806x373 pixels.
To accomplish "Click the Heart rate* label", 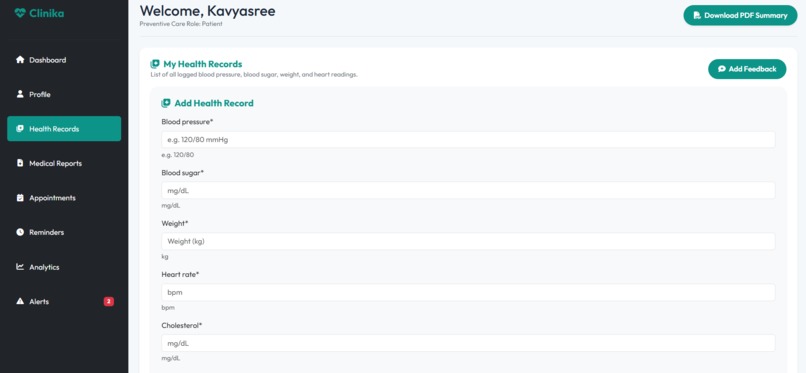I will click(x=180, y=274).
